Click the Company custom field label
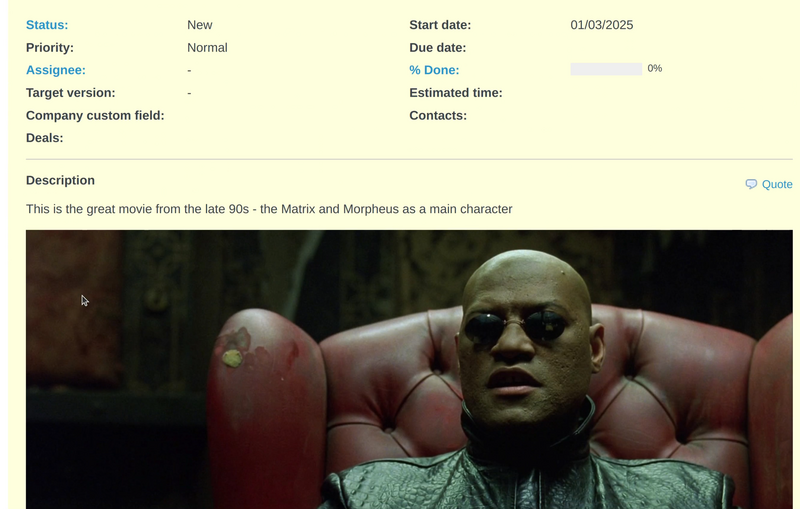Image resolution: width=800 pixels, height=509 pixels. [x=95, y=116]
